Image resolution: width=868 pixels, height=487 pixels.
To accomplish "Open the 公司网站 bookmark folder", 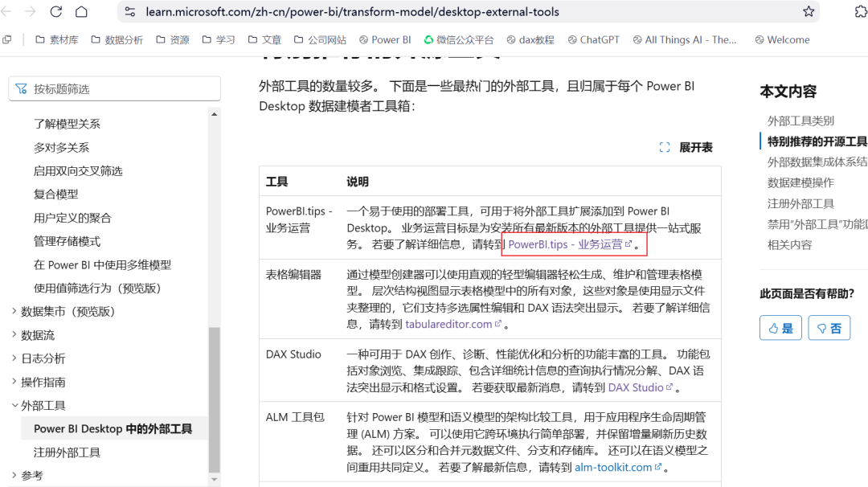I will click(x=320, y=40).
